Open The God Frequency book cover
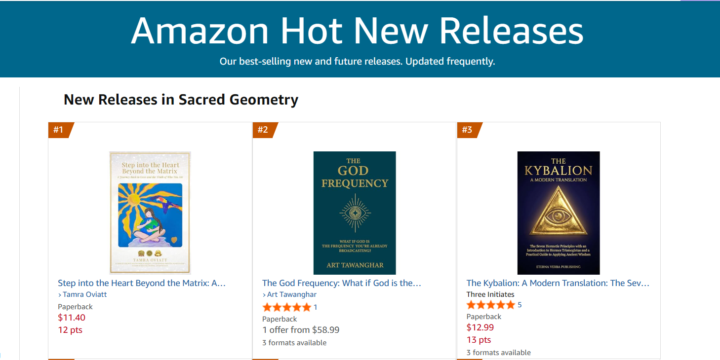Image resolution: width=720 pixels, height=360 pixels. tap(354, 213)
